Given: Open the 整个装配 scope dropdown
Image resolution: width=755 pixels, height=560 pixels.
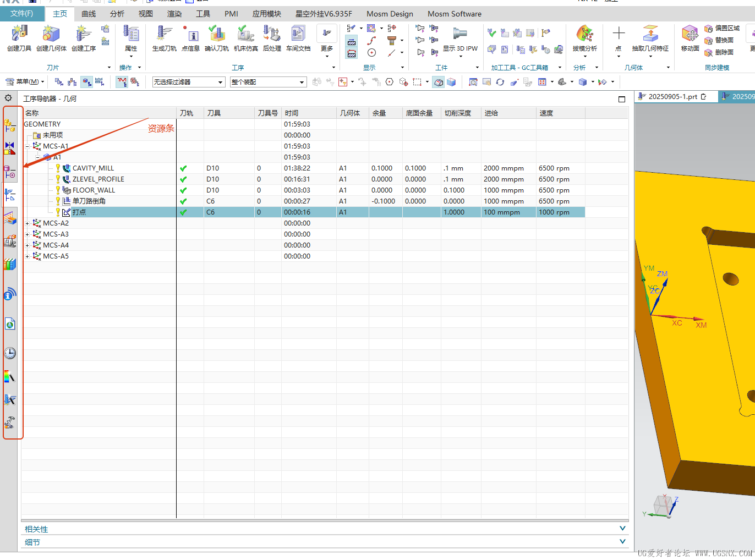Looking at the screenshot, I should (x=268, y=82).
